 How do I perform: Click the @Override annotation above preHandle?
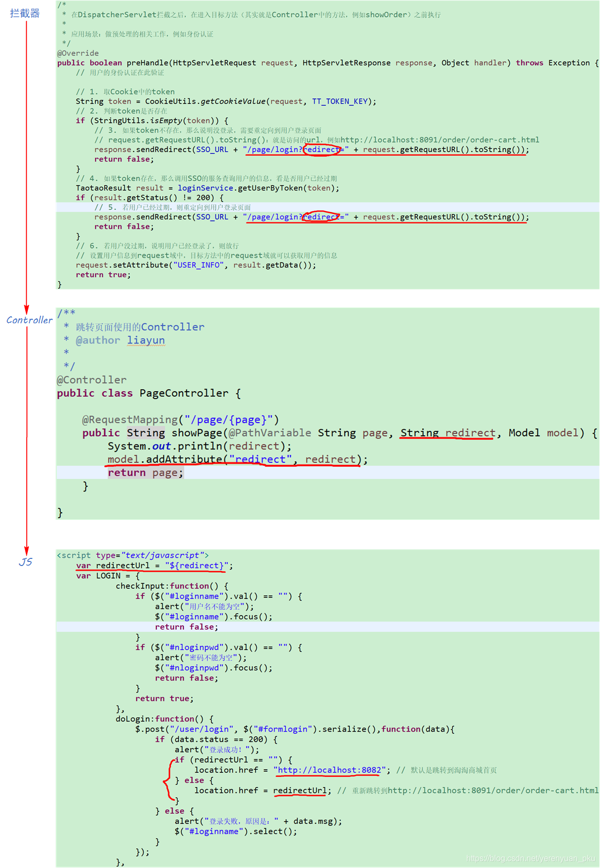point(78,53)
